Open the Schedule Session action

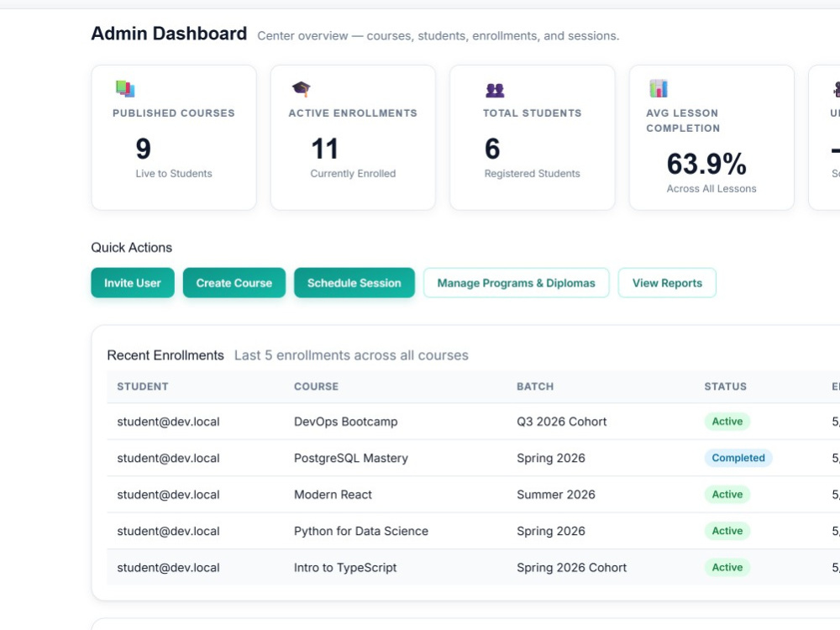(354, 283)
